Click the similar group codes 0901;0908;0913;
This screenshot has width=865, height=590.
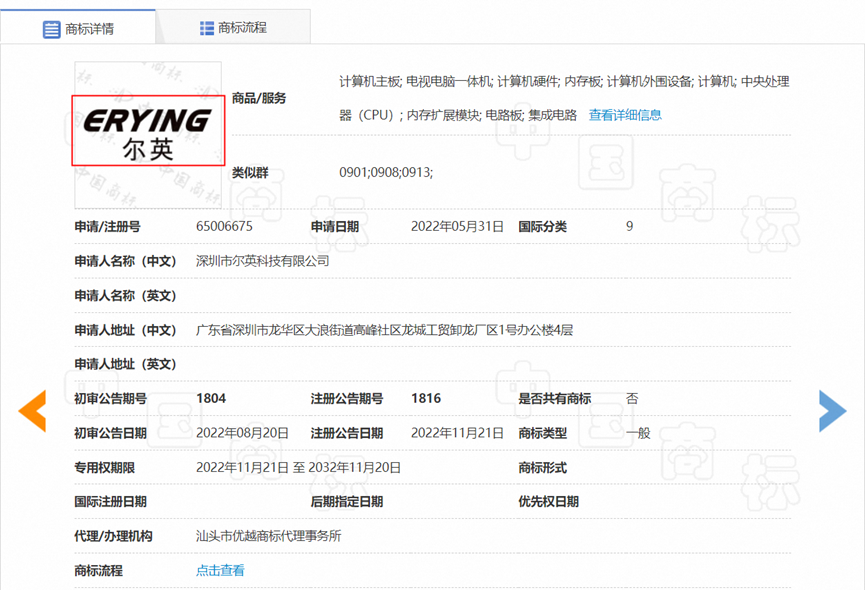pyautogui.click(x=386, y=173)
